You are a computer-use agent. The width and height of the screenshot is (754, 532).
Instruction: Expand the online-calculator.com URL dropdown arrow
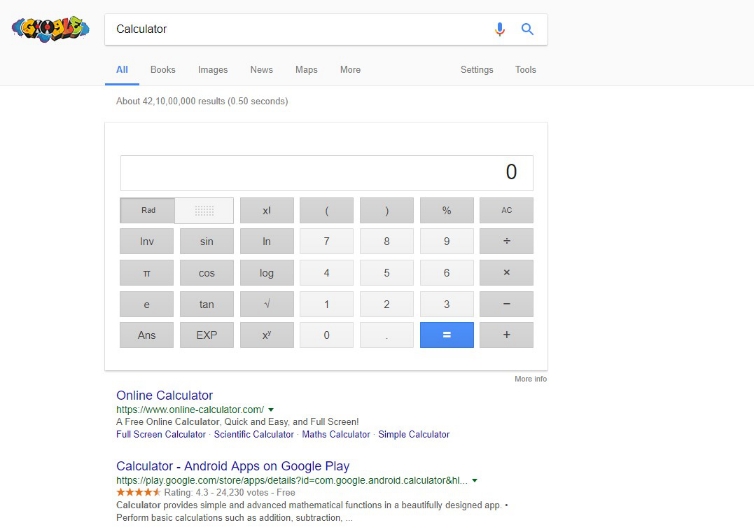click(x=271, y=409)
